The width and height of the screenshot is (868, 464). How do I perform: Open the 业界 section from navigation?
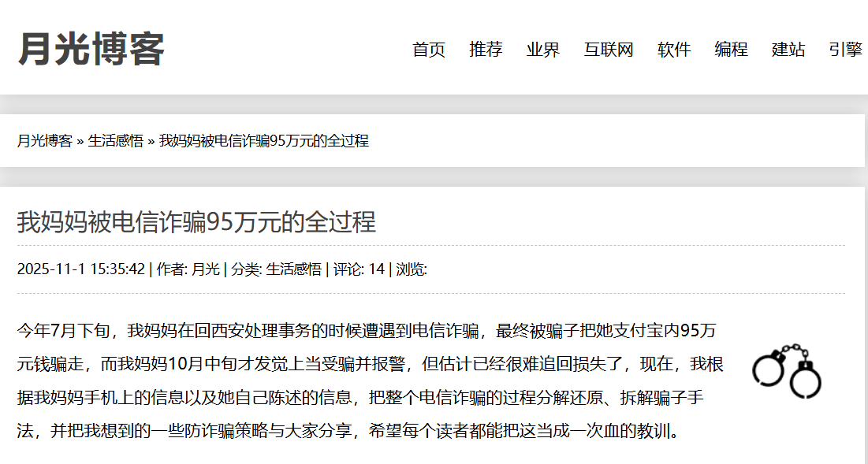[542, 50]
